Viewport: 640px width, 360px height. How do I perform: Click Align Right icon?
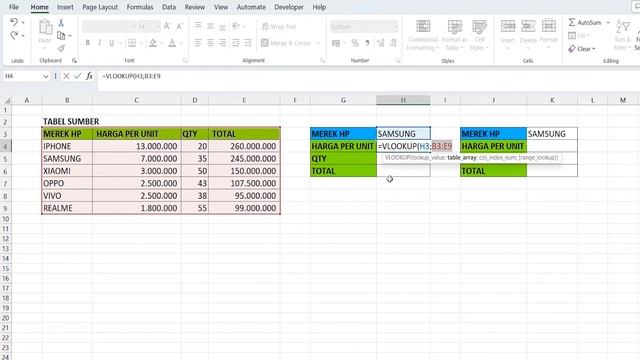click(x=222, y=43)
